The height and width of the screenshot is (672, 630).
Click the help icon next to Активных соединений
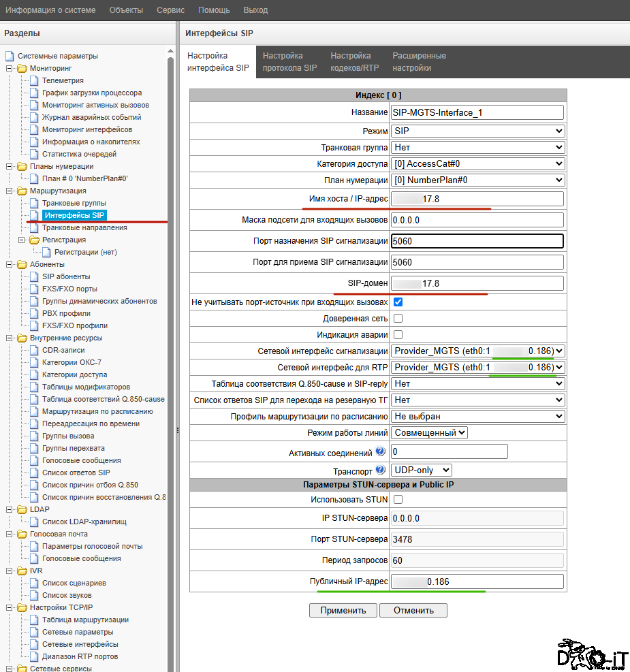[380, 451]
